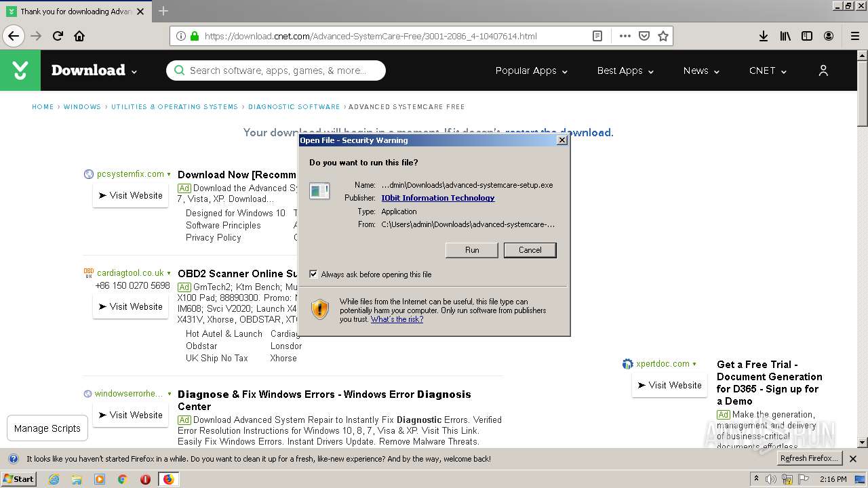This screenshot has height=488, width=868.
Task: Click Visit Website for xpertdoc.com
Action: (669, 385)
